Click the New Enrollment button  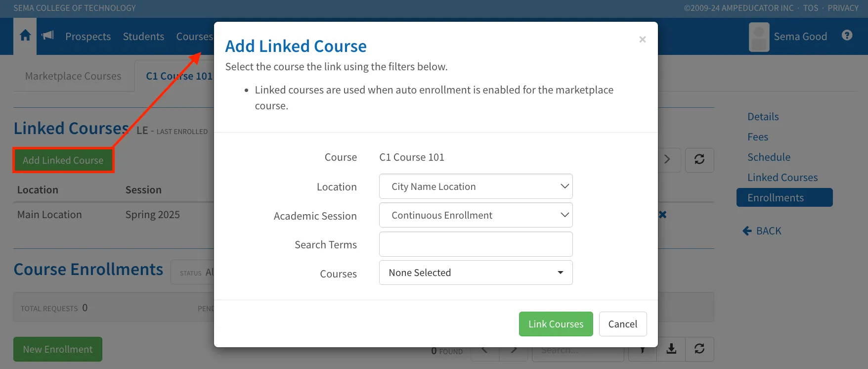point(58,349)
